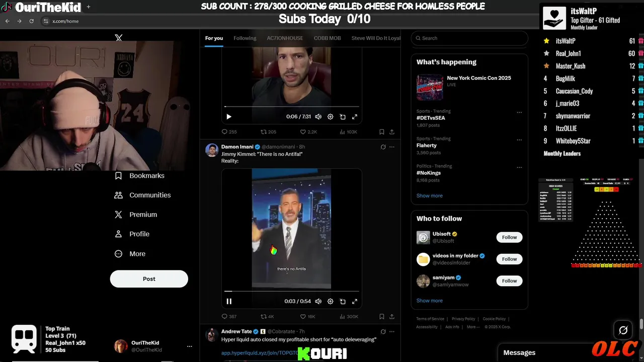Enter fullscreen on Jimmy Kimmel video
The image size is (644, 362).
click(x=355, y=301)
